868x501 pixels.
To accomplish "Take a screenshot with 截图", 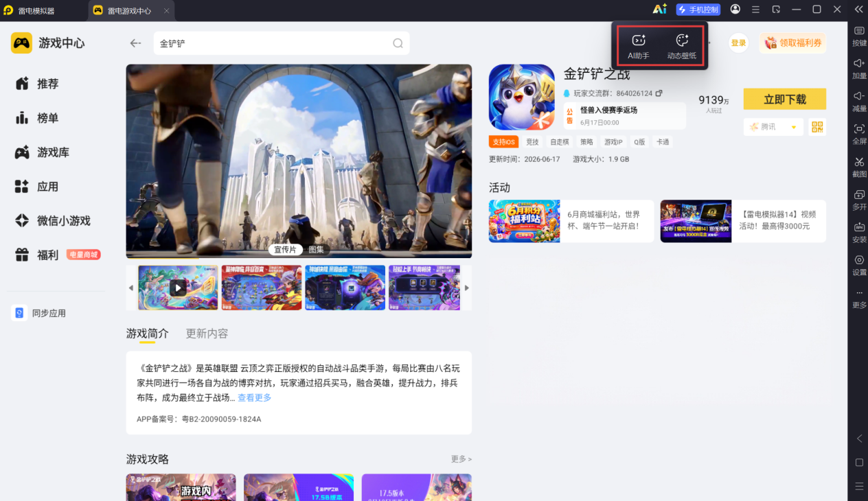I will pos(859,167).
